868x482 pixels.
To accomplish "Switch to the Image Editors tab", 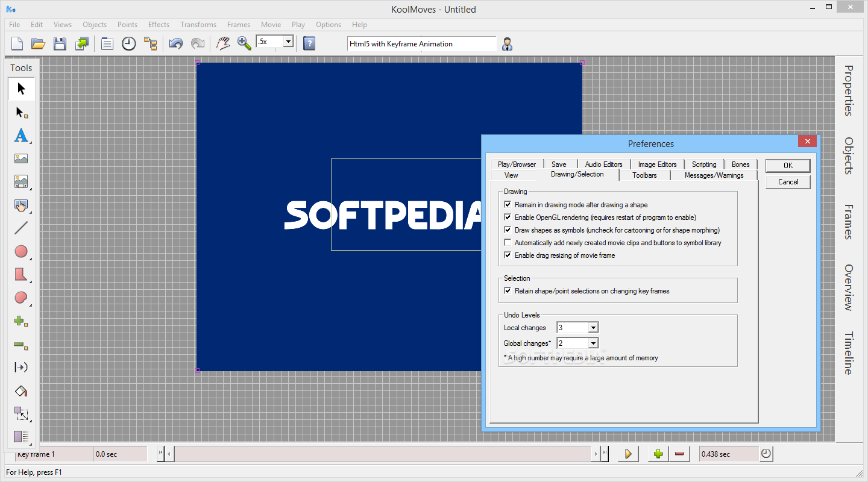I will [x=658, y=164].
